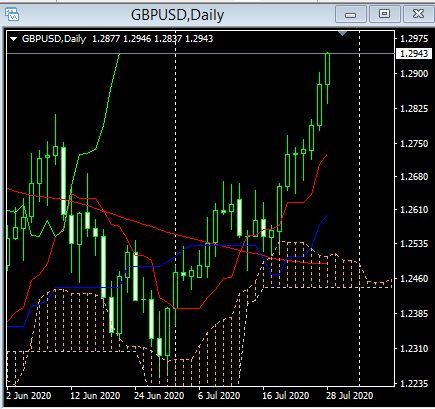The height and width of the screenshot is (409, 435).
Task: Click the chart shift marker triangle at top
Action: click(x=342, y=33)
